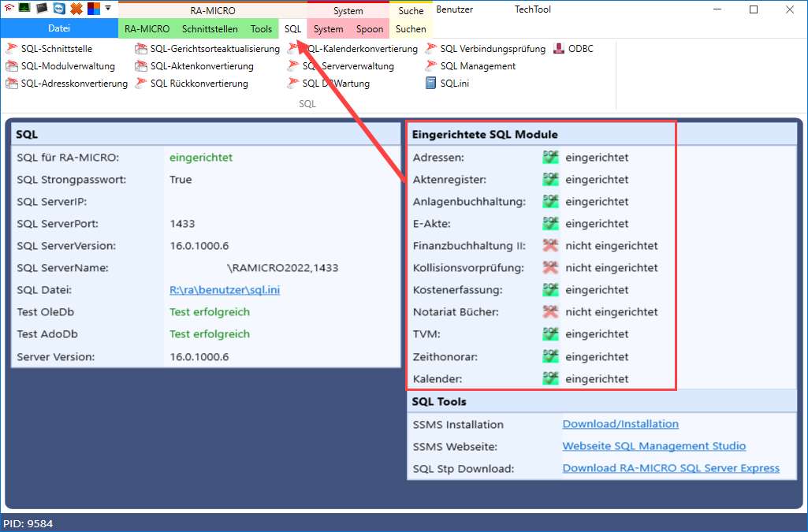808x532 pixels.
Task: Click the 'Eingerichtete SQL Module' header
Action: tap(484, 135)
